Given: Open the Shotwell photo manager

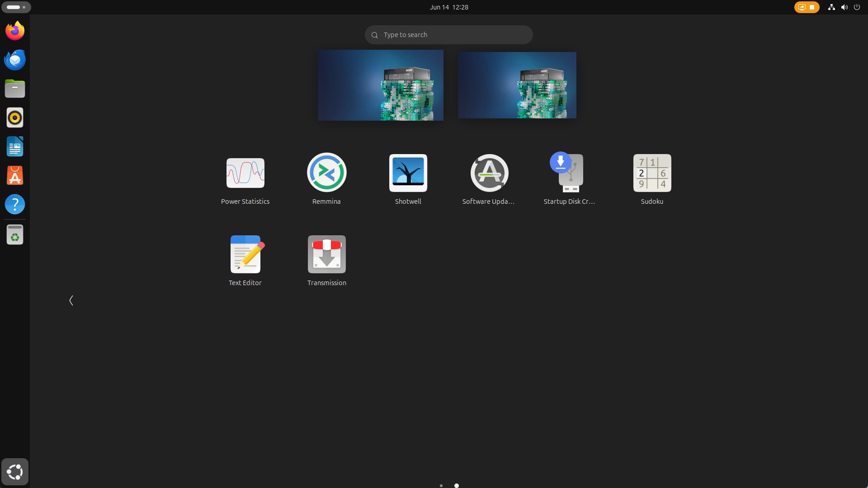Looking at the screenshot, I should (x=408, y=173).
